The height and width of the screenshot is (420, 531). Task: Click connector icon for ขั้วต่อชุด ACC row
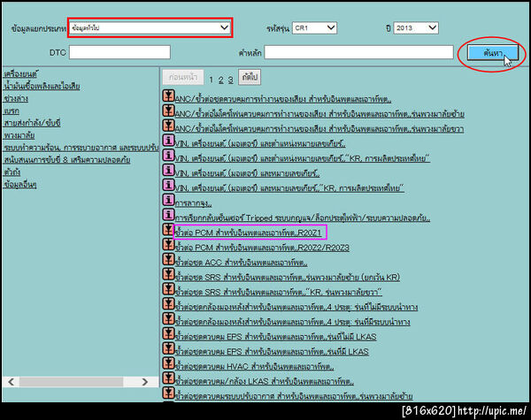click(x=168, y=259)
